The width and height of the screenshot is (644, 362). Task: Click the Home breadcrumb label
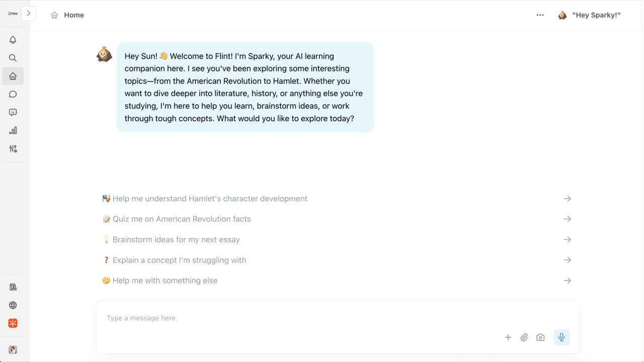[x=74, y=15]
